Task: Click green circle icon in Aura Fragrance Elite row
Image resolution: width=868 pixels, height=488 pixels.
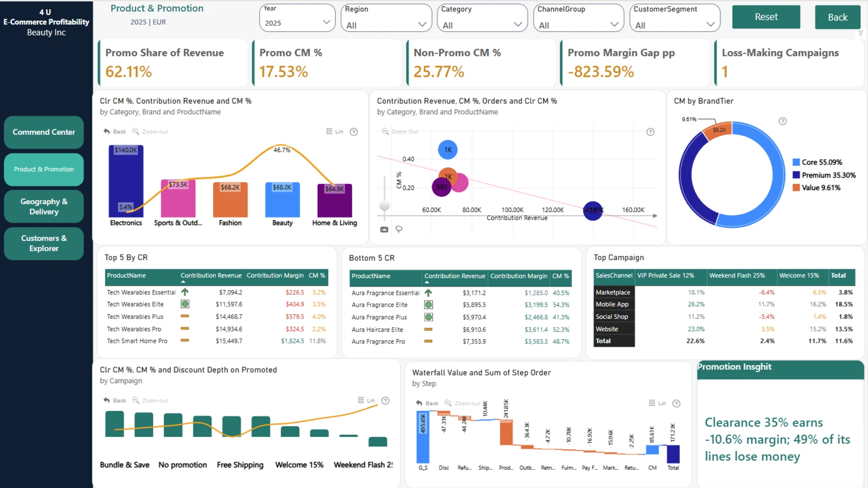Action: pyautogui.click(x=429, y=305)
